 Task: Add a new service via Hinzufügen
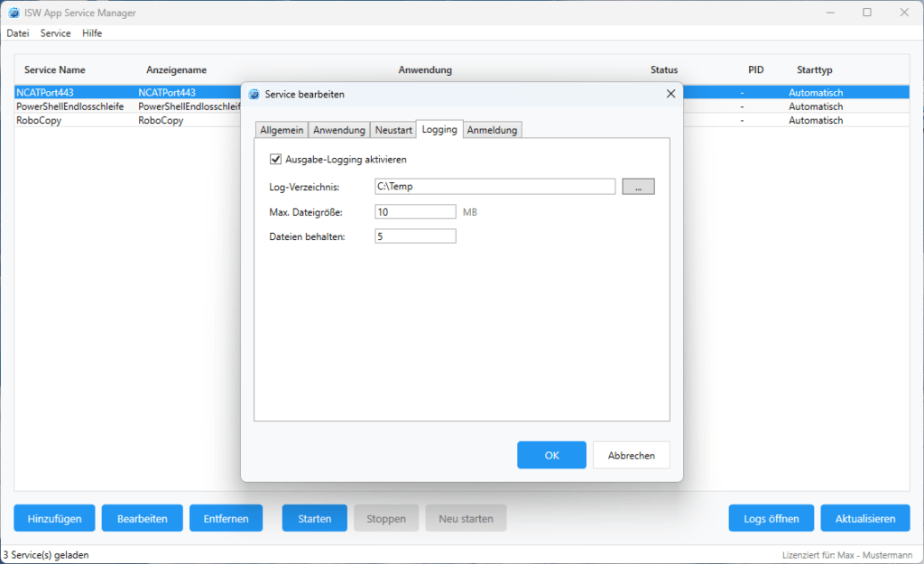[53, 518]
